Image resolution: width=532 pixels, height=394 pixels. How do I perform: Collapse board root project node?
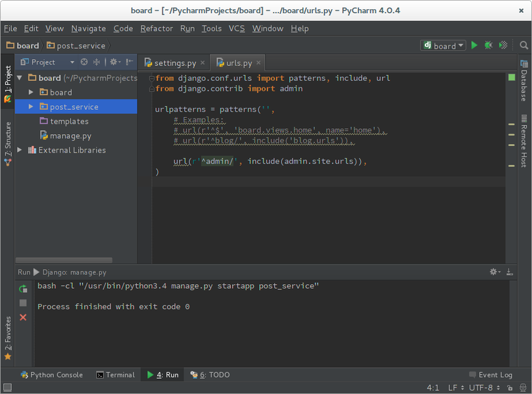click(20, 78)
